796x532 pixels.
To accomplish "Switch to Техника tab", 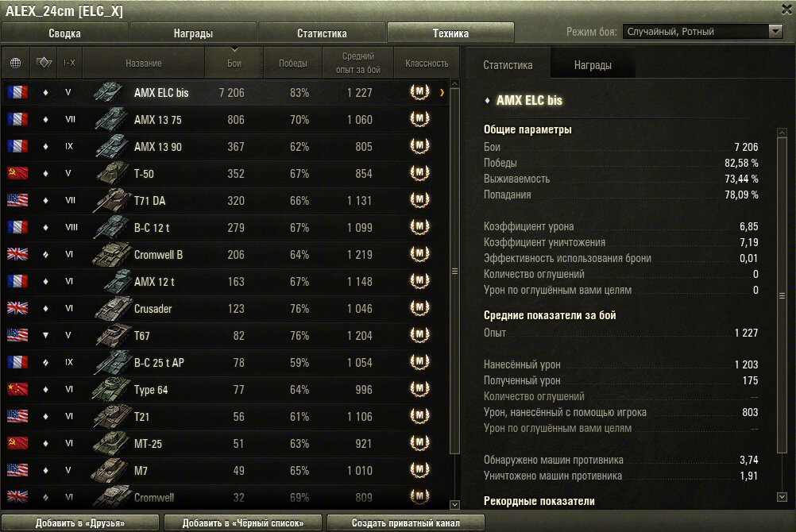I will [x=450, y=33].
